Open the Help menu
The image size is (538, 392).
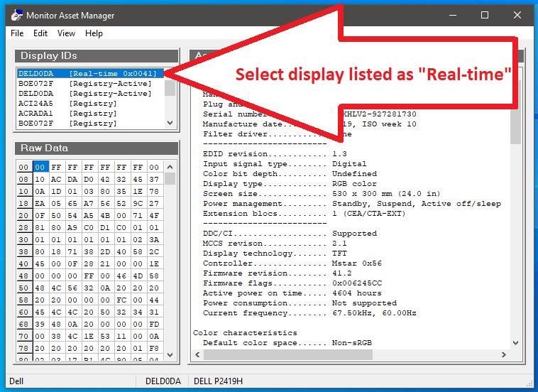94,33
